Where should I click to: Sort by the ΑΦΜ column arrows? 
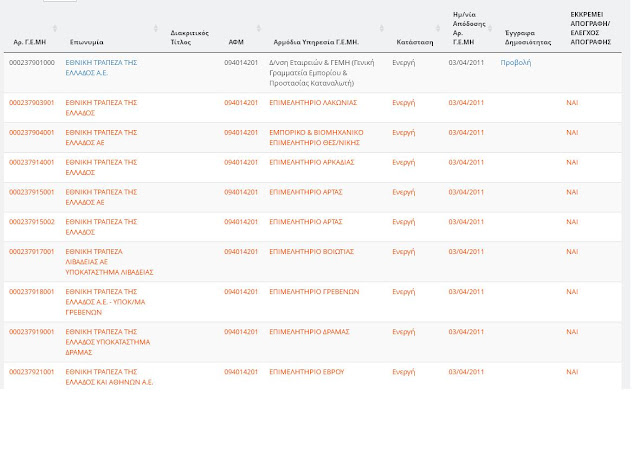tap(258, 28)
